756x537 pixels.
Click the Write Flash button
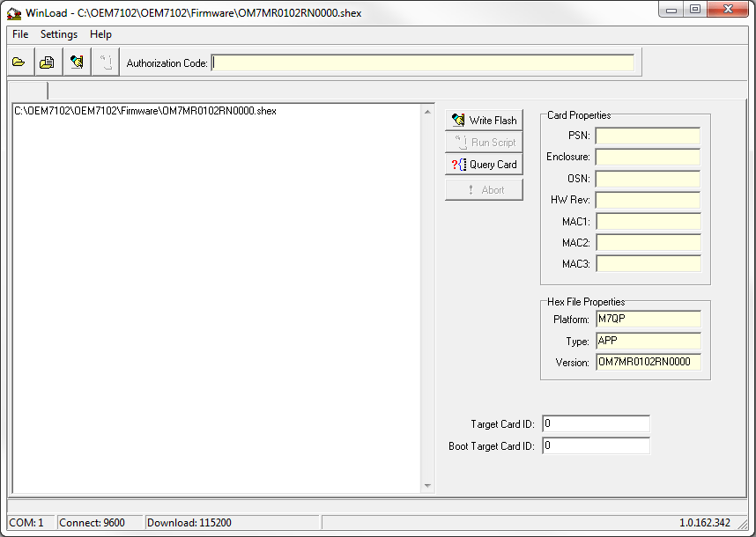[x=484, y=120]
